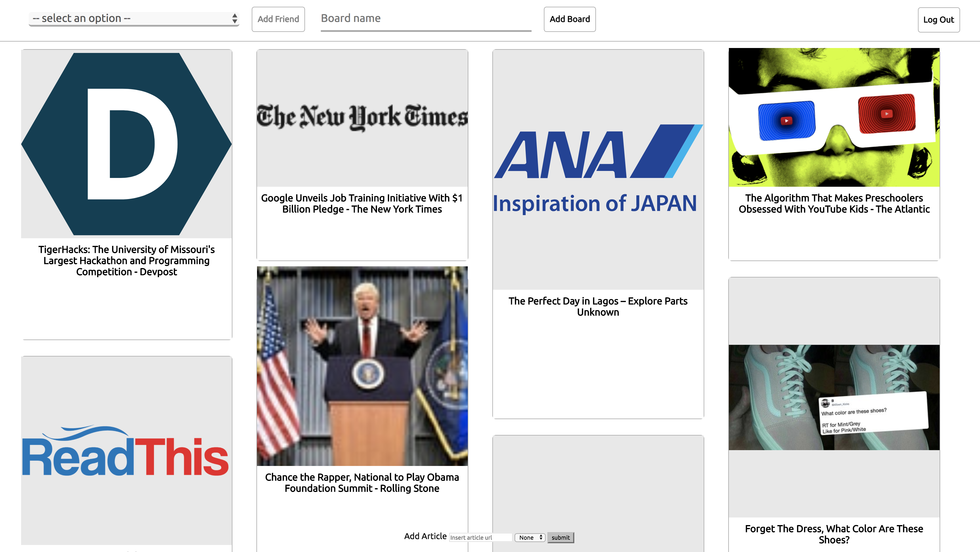The height and width of the screenshot is (552, 980).
Task: Click The Perfect Day in Lagos title
Action: 598,306
